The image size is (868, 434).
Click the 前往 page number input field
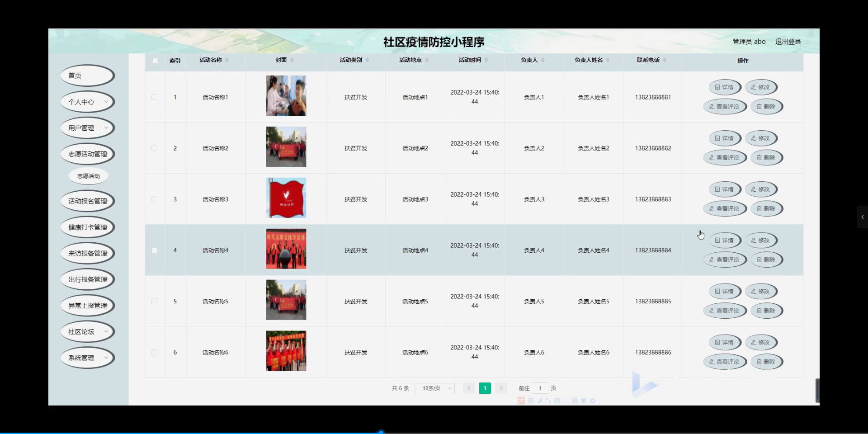coord(541,388)
